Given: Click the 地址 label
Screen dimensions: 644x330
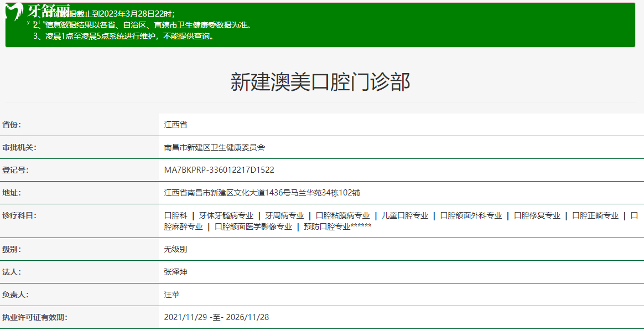Looking at the screenshot, I should pos(12,193).
